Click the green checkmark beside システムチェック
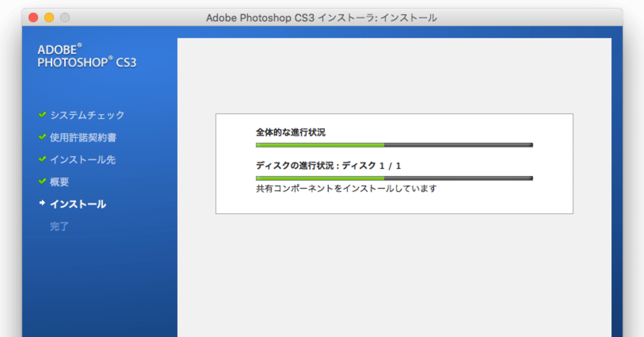644x337 pixels. (42, 115)
